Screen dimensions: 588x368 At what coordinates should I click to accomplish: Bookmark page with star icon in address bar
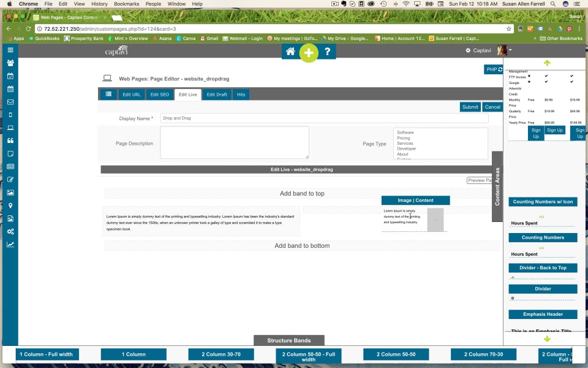(x=508, y=29)
